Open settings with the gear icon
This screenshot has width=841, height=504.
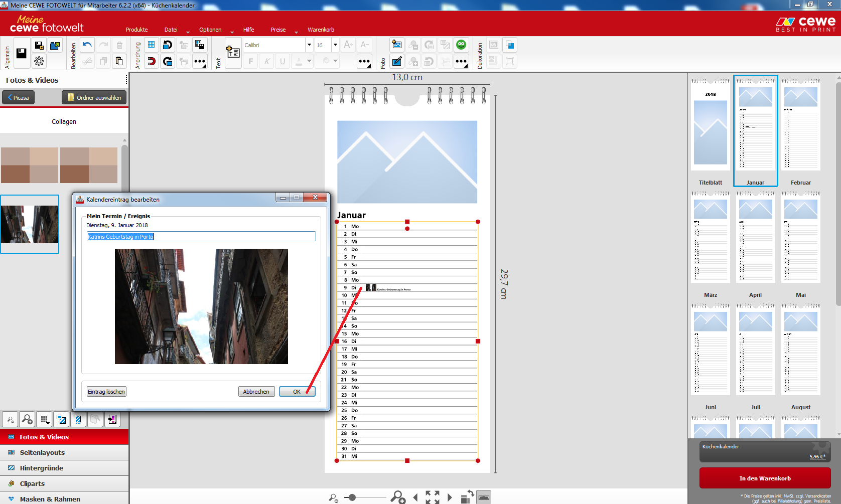point(39,61)
